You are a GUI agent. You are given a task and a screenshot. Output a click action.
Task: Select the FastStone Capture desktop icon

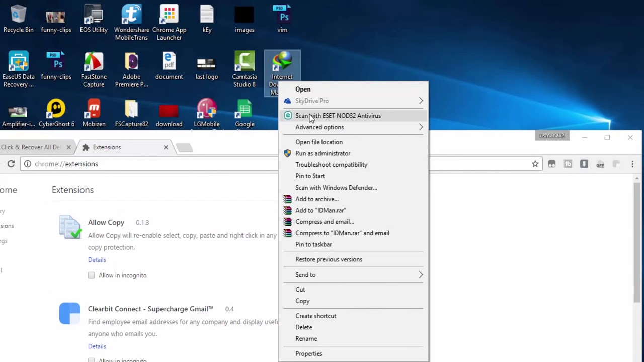click(94, 70)
